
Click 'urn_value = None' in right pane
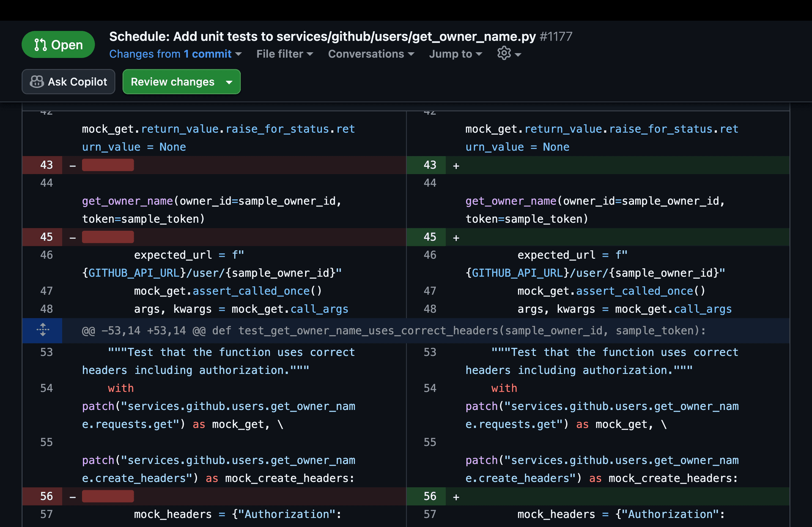pyautogui.click(x=517, y=147)
